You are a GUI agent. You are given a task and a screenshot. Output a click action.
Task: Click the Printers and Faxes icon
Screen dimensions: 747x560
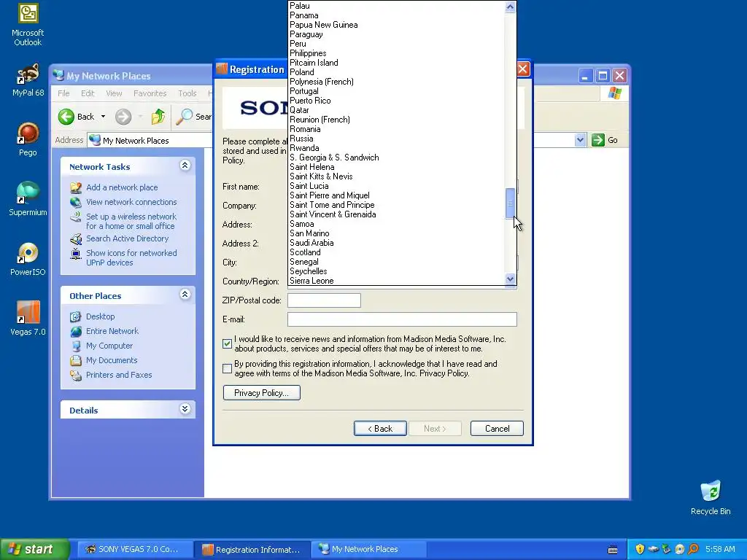coord(76,376)
